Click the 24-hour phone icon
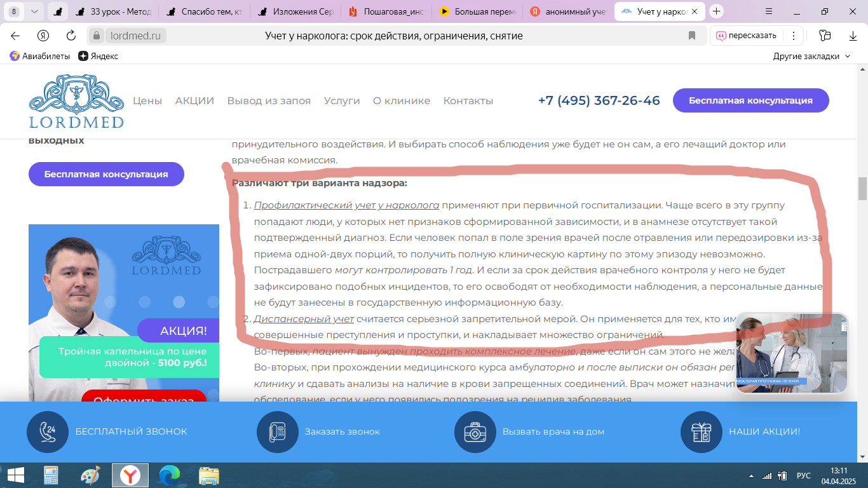 (47, 431)
